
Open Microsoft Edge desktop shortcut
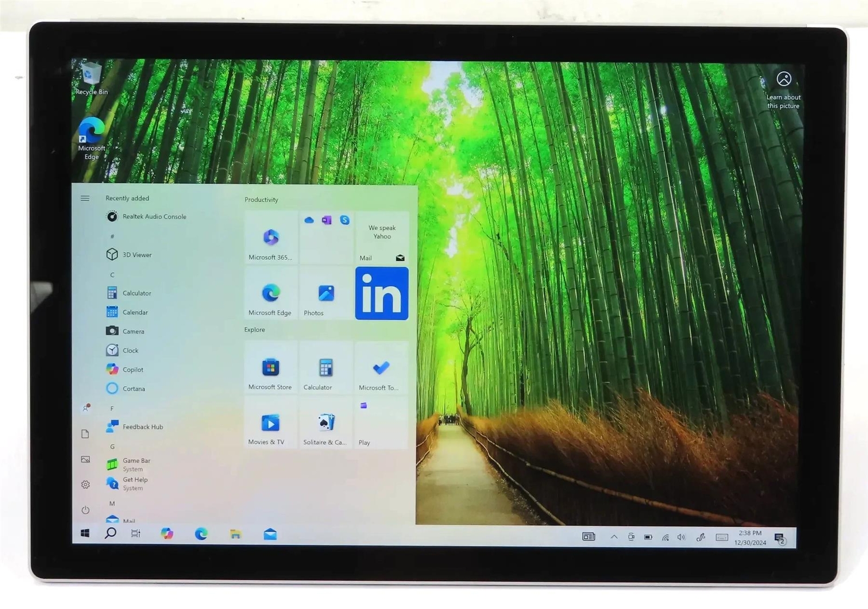point(92,139)
